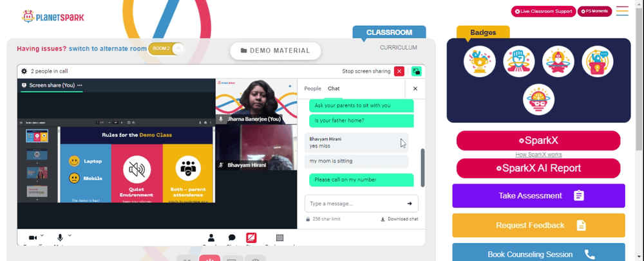Click the 'Is your father home?' message

coord(361,120)
